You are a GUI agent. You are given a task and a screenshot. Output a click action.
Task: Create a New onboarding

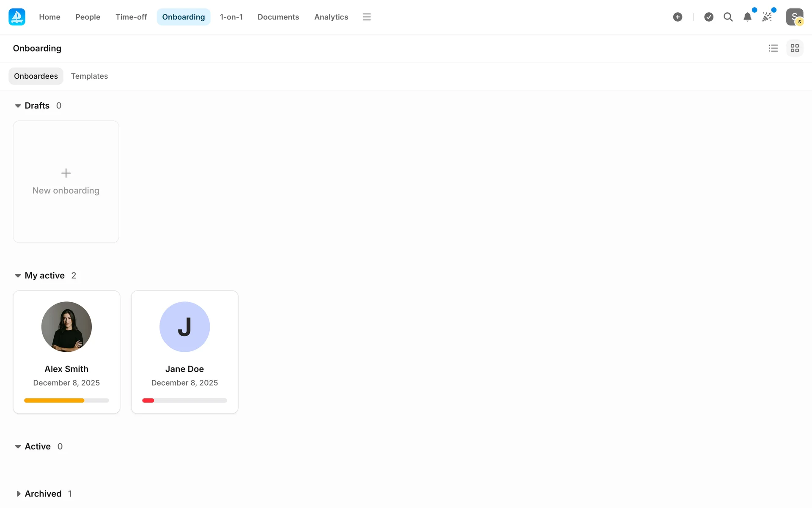pos(66,182)
